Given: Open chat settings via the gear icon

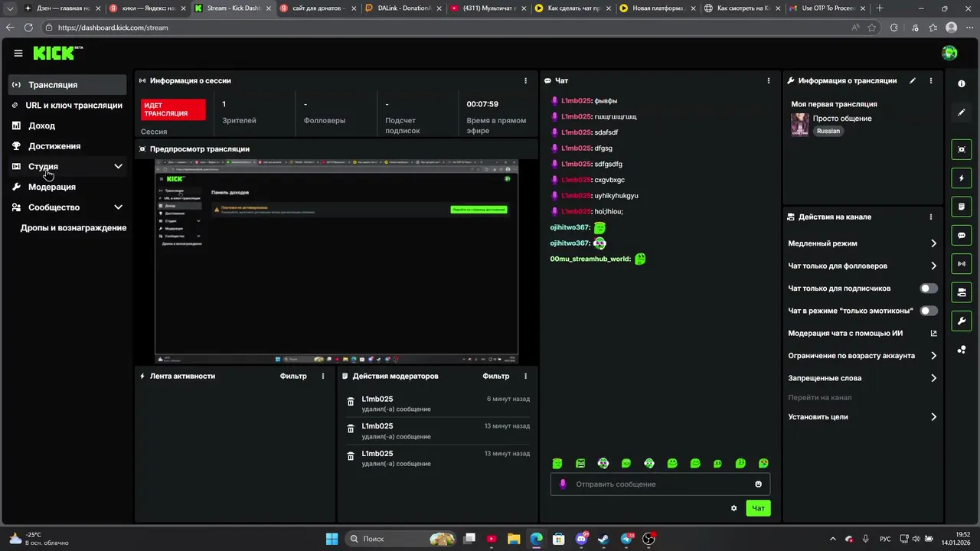Looking at the screenshot, I should pos(734,508).
